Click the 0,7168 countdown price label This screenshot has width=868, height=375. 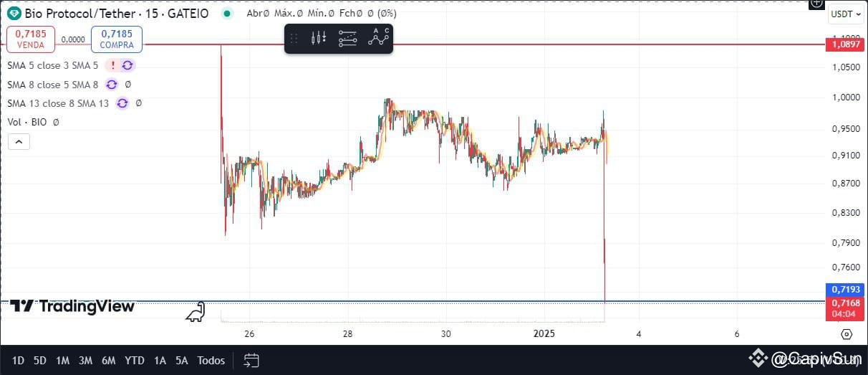pyautogui.click(x=846, y=308)
